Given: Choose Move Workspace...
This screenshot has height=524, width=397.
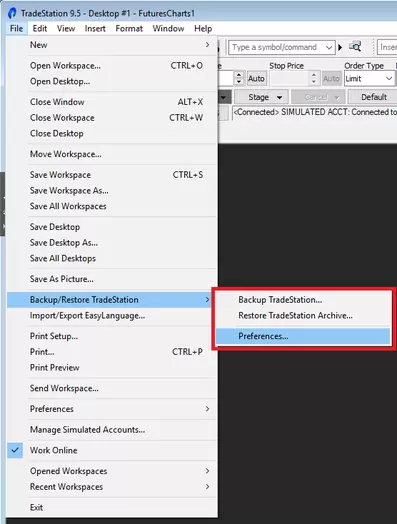Looking at the screenshot, I should tap(112, 154).
